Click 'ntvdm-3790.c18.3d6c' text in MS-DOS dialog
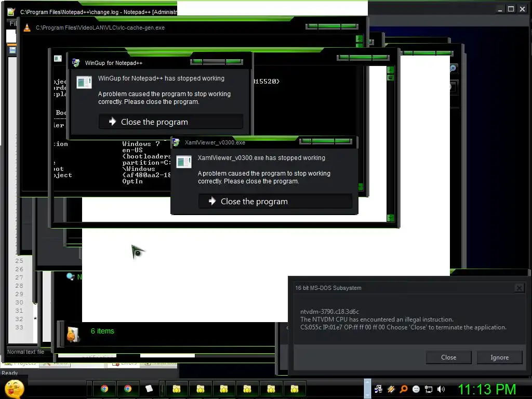Image resolution: width=532 pixels, height=399 pixels. [x=329, y=312]
